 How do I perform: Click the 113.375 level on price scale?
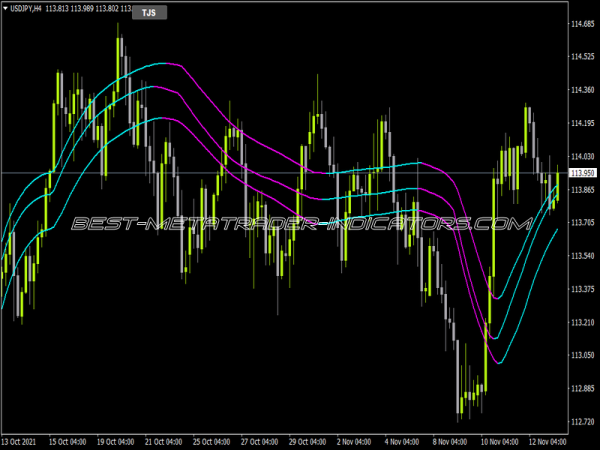tap(582, 289)
